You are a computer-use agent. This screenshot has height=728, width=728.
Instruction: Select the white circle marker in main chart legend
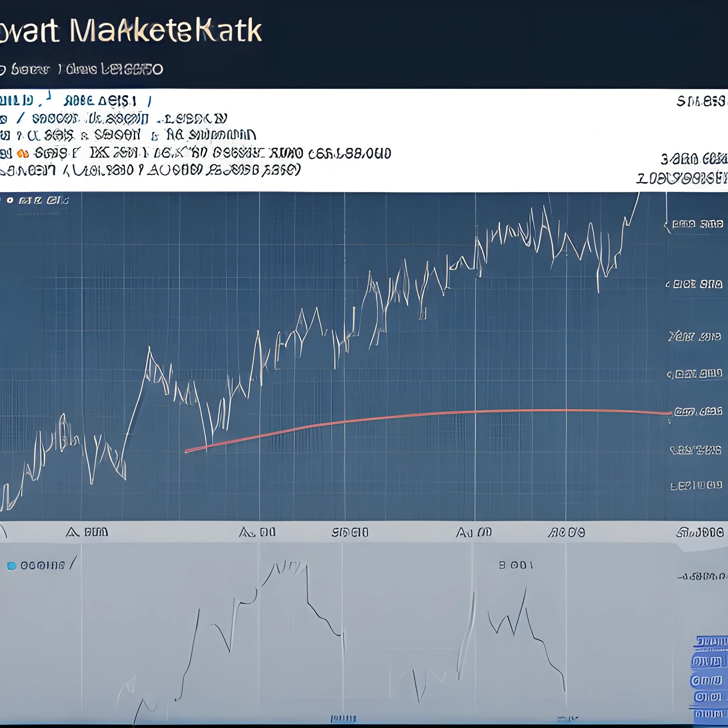pos(10,200)
